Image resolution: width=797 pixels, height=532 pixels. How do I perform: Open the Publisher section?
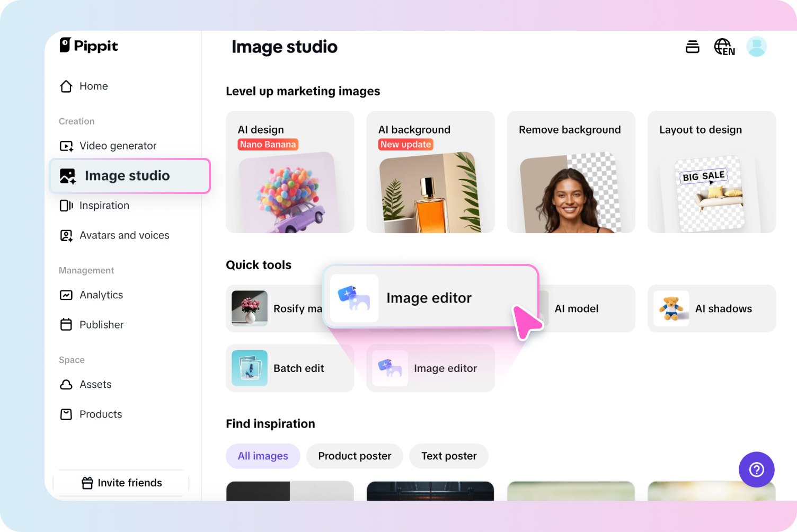pos(92,324)
